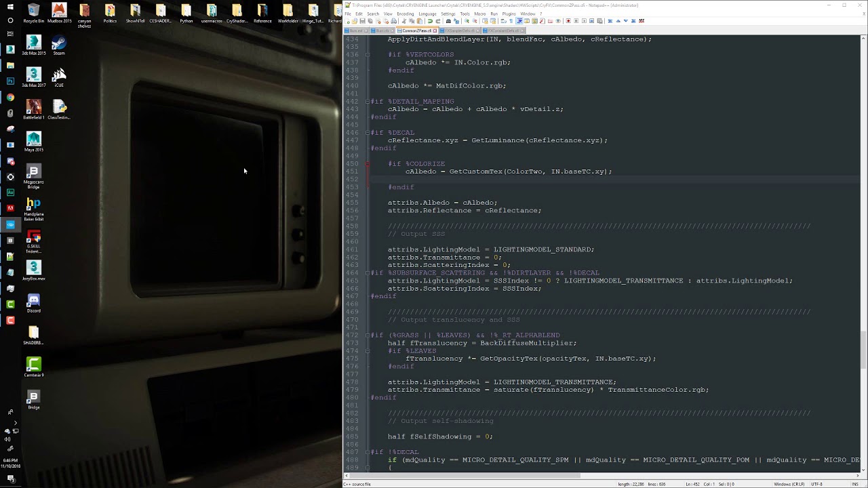Select the Python folder on desktop
The width and height of the screenshot is (868, 488).
click(x=186, y=13)
